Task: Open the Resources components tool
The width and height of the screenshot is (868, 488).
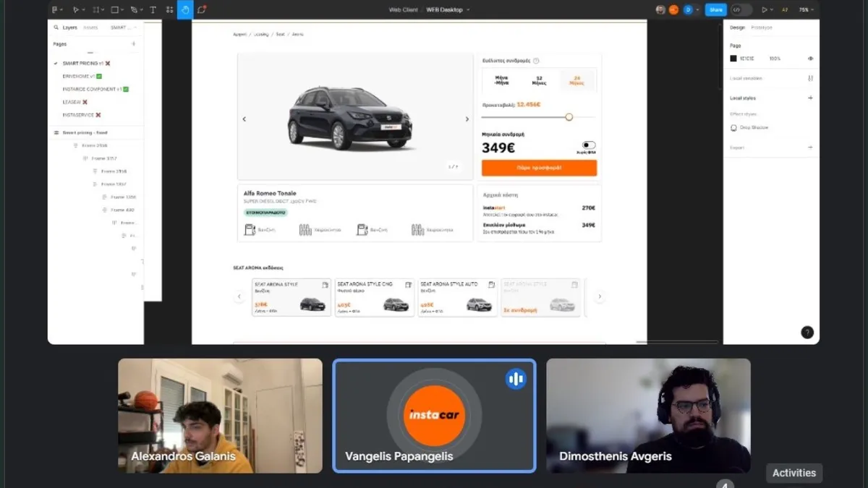Action: [169, 9]
